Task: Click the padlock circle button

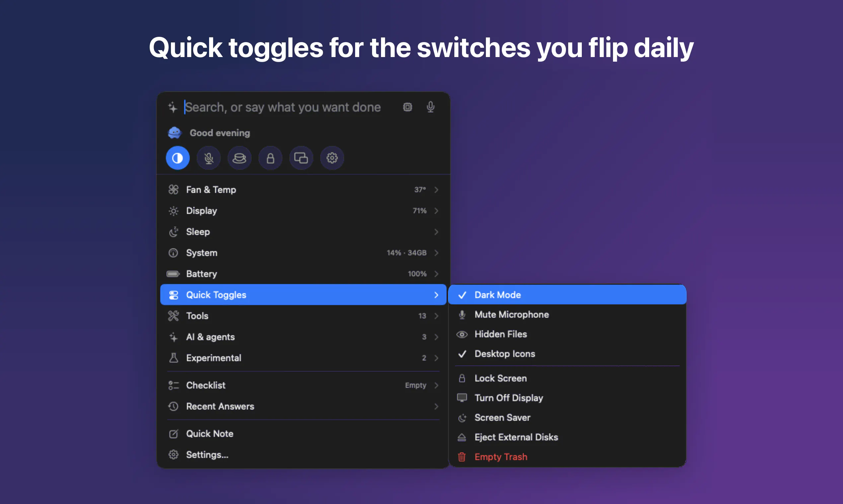Action: pyautogui.click(x=270, y=158)
